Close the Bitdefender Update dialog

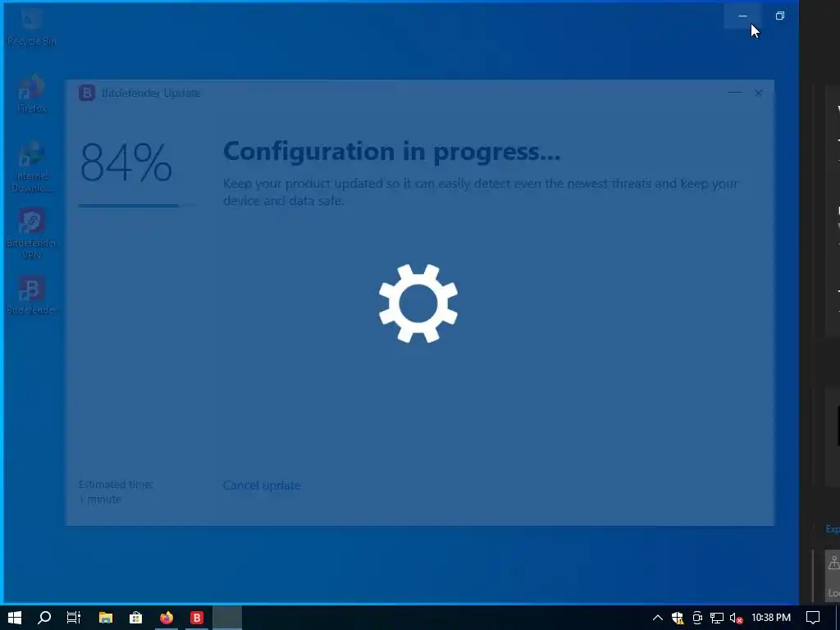tap(759, 93)
